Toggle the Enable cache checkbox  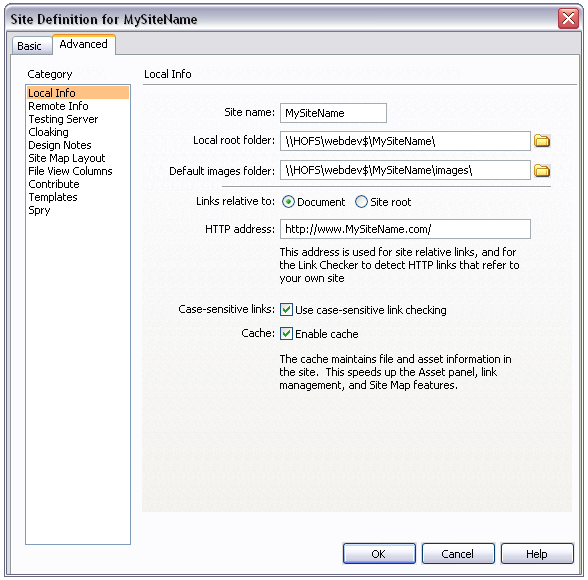tap(286, 334)
